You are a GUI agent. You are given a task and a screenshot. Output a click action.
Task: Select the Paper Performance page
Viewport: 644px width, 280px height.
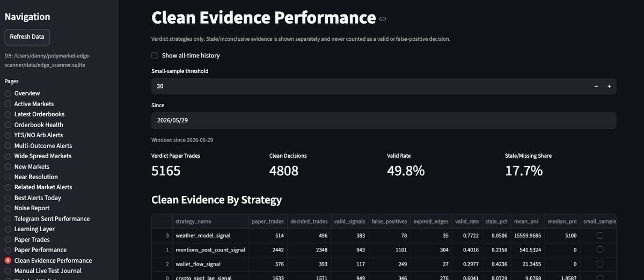(x=35, y=250)
